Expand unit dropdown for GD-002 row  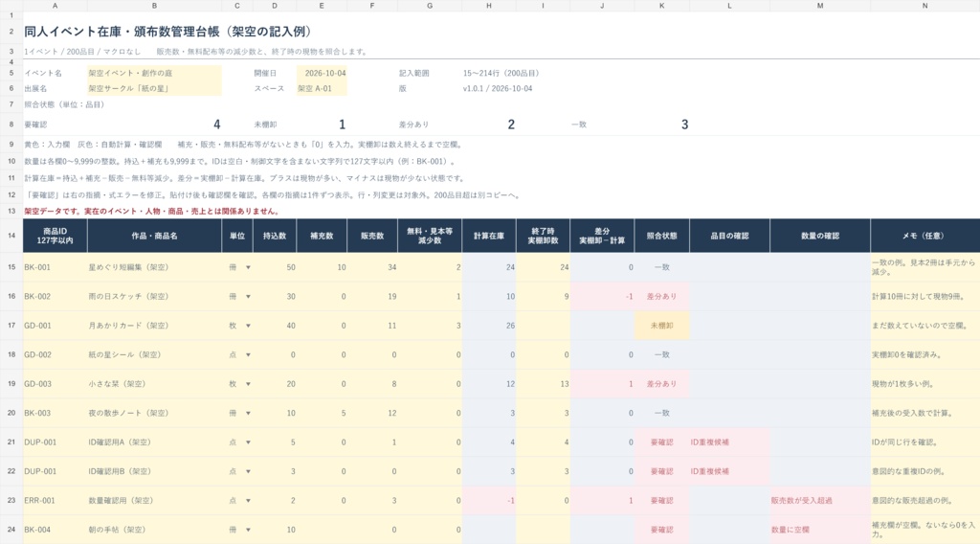[248, 355]
